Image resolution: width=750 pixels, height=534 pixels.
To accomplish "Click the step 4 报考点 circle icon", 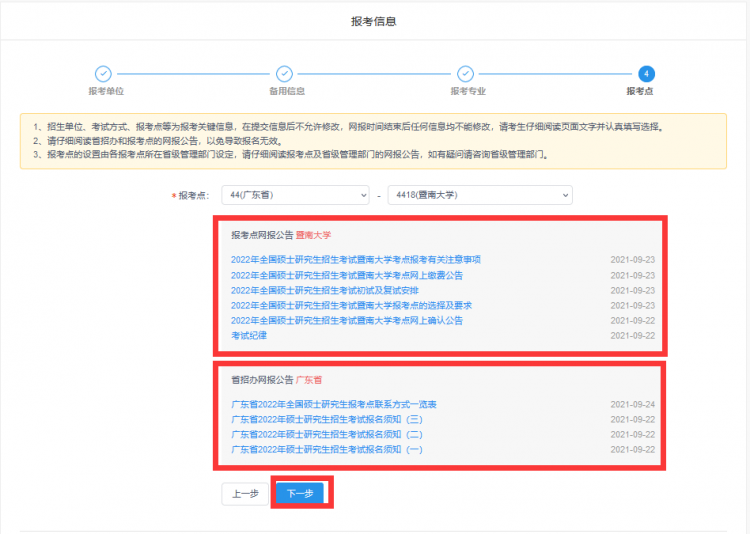I will tap(646, 74).
